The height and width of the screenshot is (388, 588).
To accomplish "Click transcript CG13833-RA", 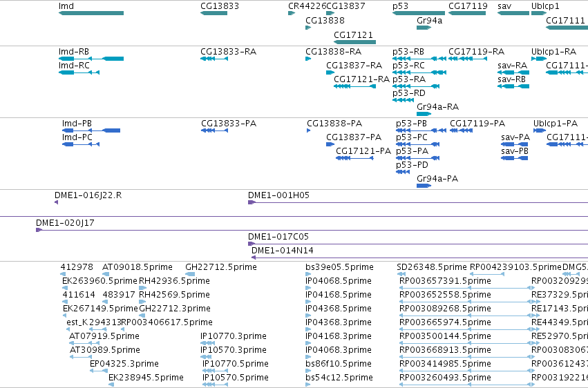I will (x=214, y=59).
